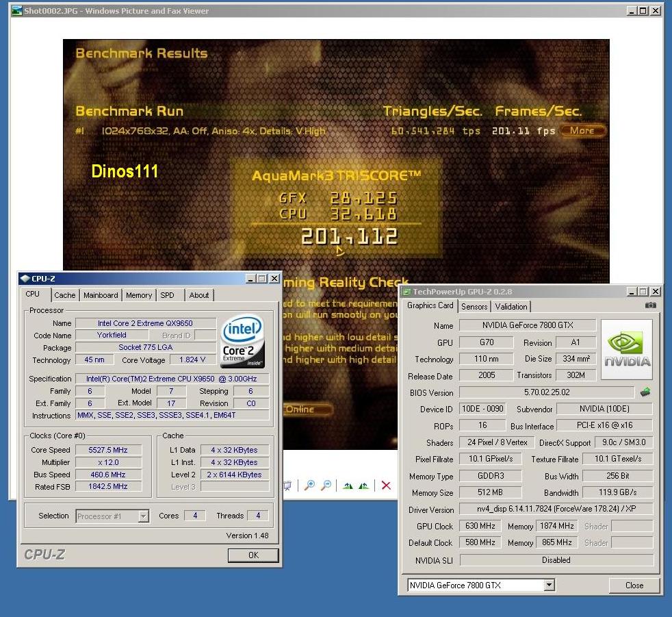
Task: Open the Validation tab in GPU-Z
Action: pos(511,307)
